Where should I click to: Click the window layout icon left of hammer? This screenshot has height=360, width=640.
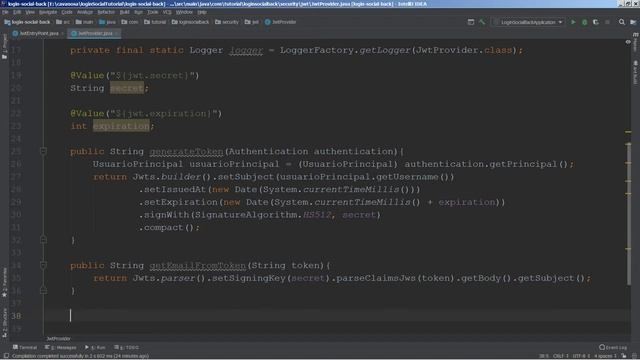pos(471,22)
